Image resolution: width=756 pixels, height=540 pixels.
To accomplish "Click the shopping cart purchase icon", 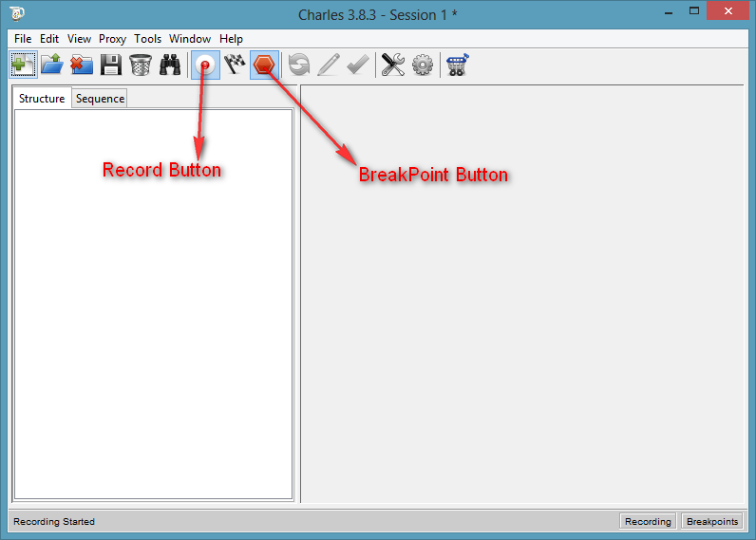I will click(457, 65).
